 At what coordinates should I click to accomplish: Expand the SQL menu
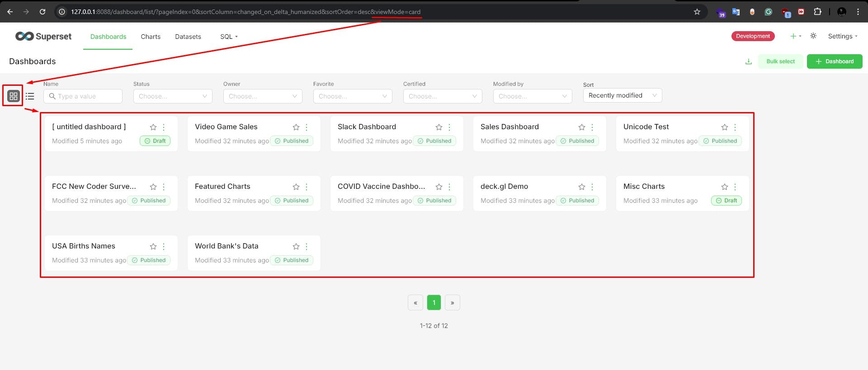(x=229, y=37)
